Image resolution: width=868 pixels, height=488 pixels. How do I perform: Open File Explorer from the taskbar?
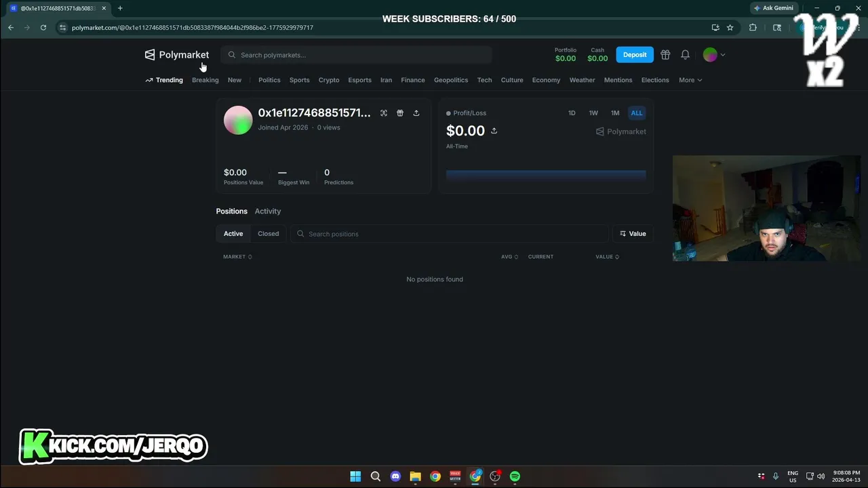[x=416, y=476]
